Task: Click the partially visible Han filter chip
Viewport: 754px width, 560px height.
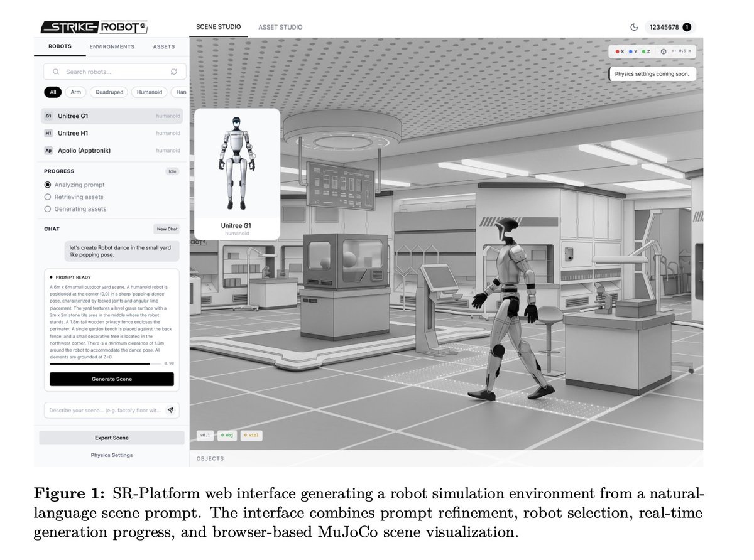Action: [x=180, y=92]
